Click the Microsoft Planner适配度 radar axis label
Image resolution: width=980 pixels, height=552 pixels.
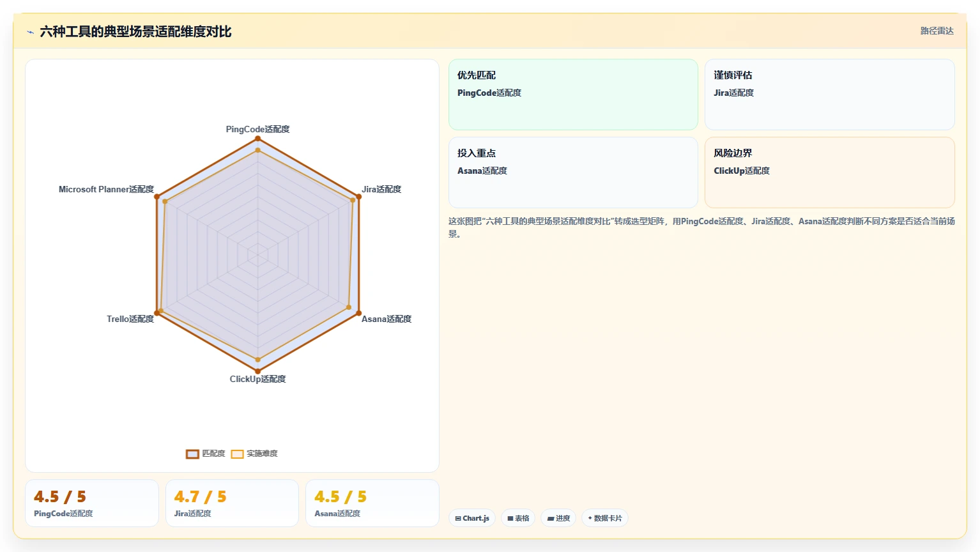(x=106, y=189)
